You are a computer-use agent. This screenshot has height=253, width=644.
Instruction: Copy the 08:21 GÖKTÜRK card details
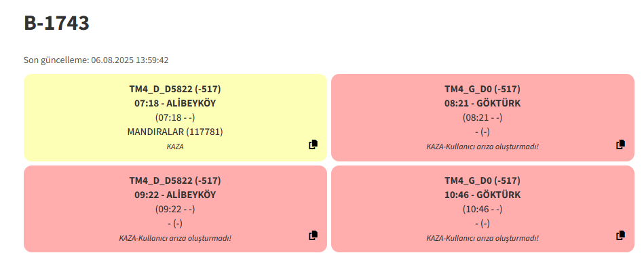tap(621, 144)
